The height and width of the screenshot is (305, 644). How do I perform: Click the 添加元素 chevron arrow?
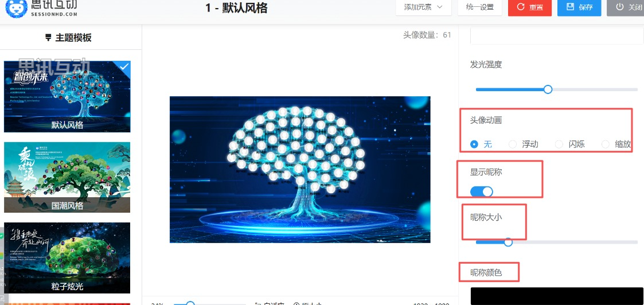[x=440, y=7]
